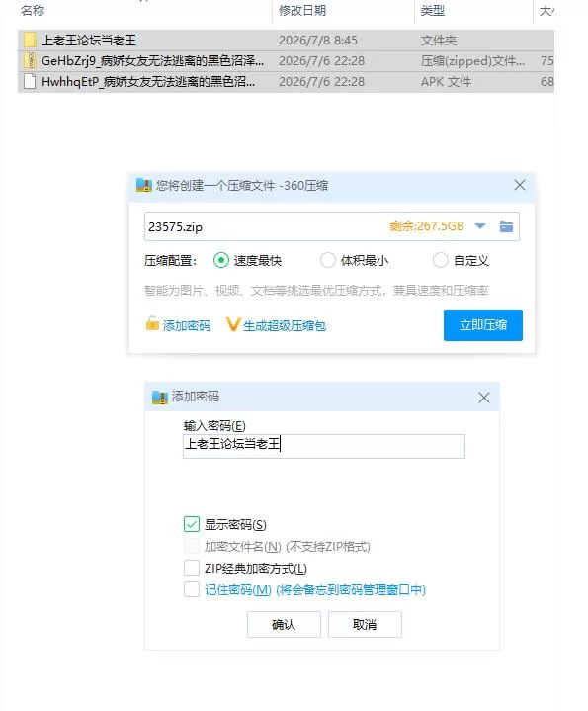This screenshot has width=588, height=711.
Task: Click the 取消 button in password dialog
Action: [365, 624]
